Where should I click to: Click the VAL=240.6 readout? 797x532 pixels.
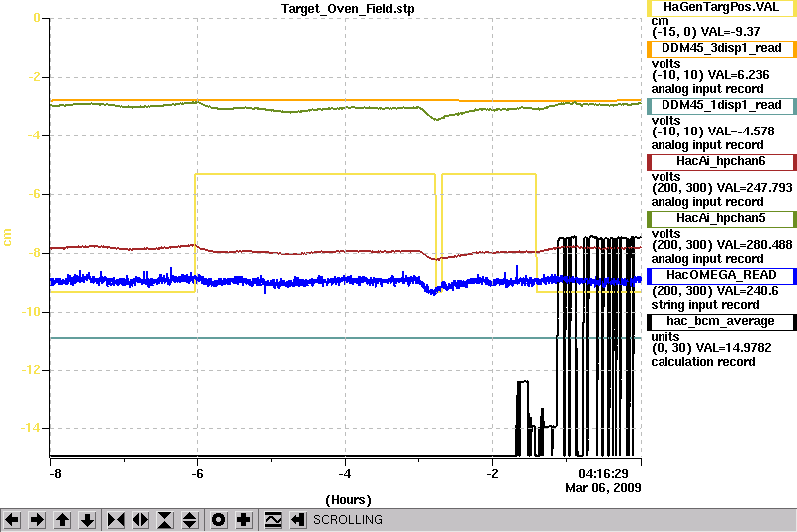pos(747,291)
